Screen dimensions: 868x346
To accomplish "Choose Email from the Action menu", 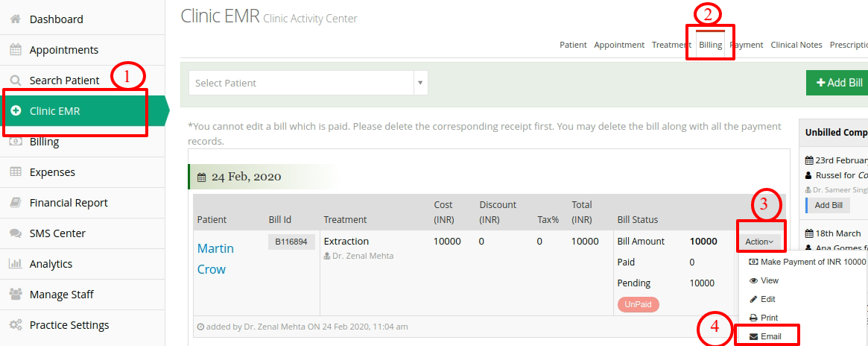I will click(767, 336).
